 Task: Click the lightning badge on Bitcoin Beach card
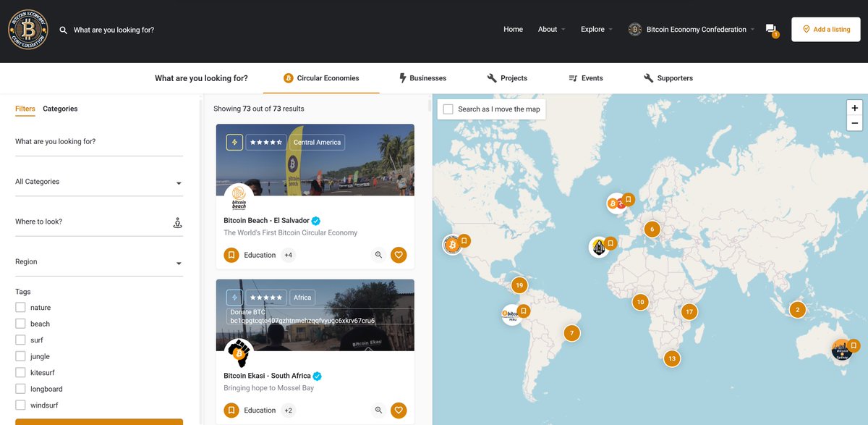click(x=234, y=143)
